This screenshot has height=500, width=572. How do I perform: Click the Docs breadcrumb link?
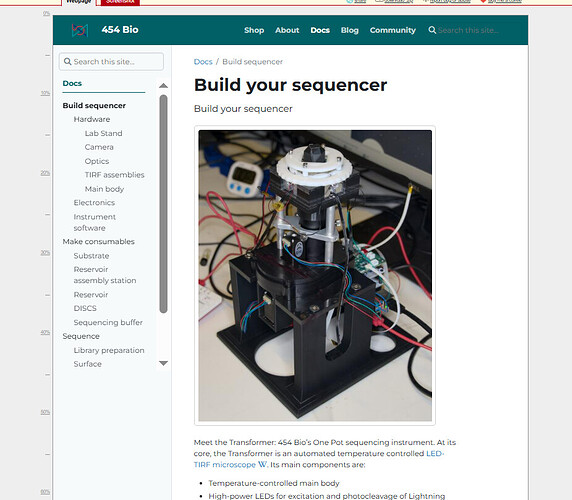(x=203, y=62)
